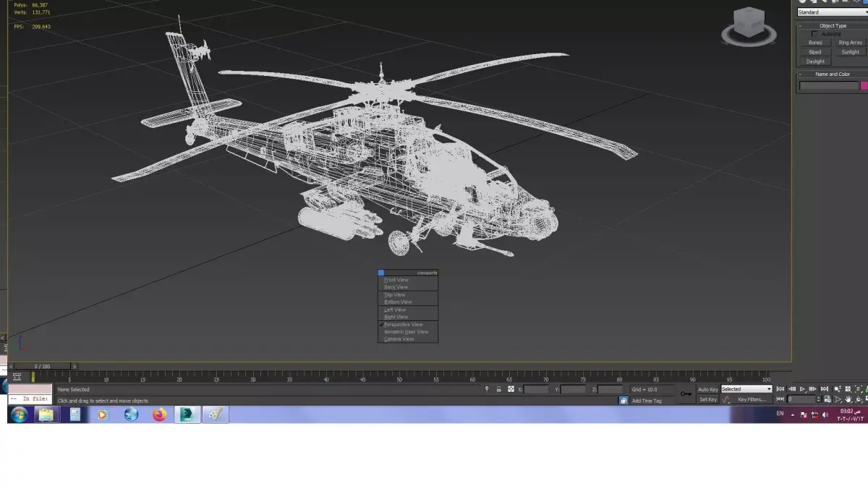The width and height of the screenshot is (868, 488).
Task: Click the Field-of-View navigation icon
Action: point(838,399)
